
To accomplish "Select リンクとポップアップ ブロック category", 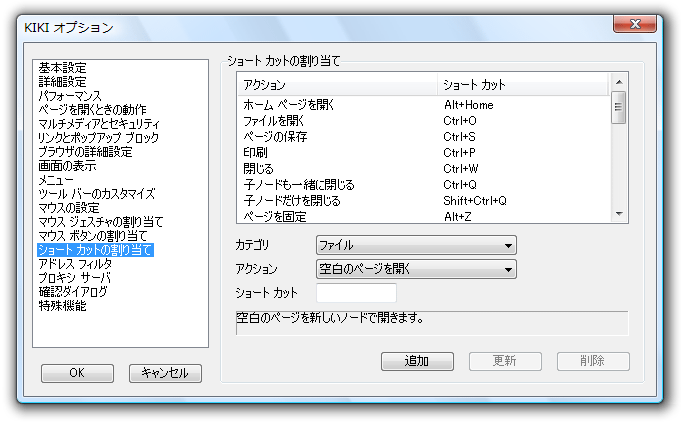I will (x=99, y=138).
